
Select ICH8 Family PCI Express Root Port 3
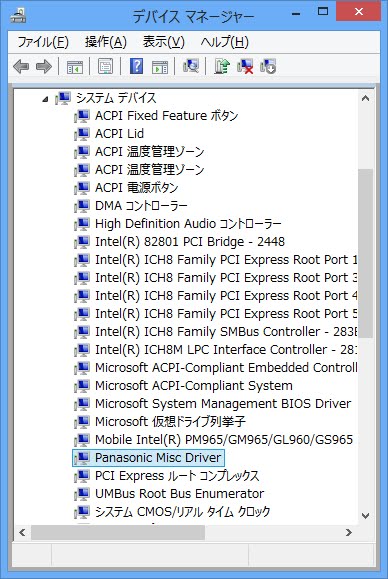pos(226,278)
